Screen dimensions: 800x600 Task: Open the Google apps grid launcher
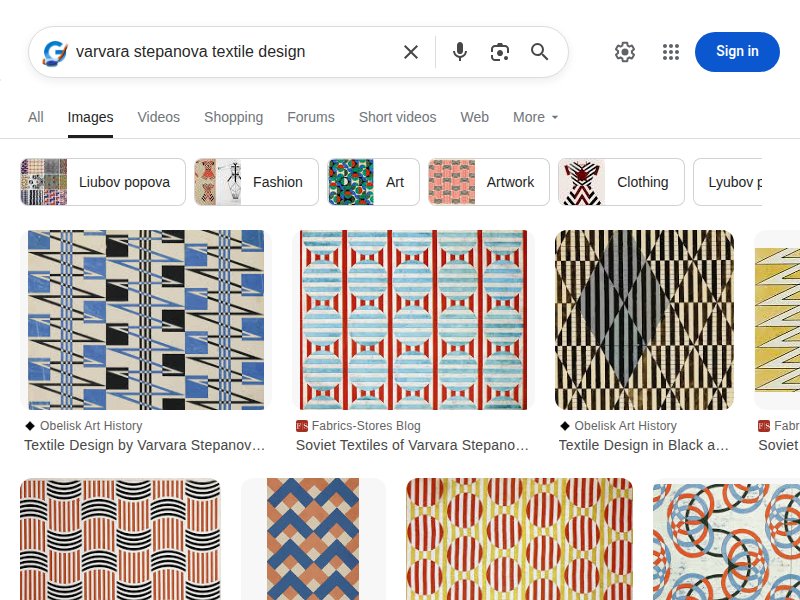click(670, 51)
